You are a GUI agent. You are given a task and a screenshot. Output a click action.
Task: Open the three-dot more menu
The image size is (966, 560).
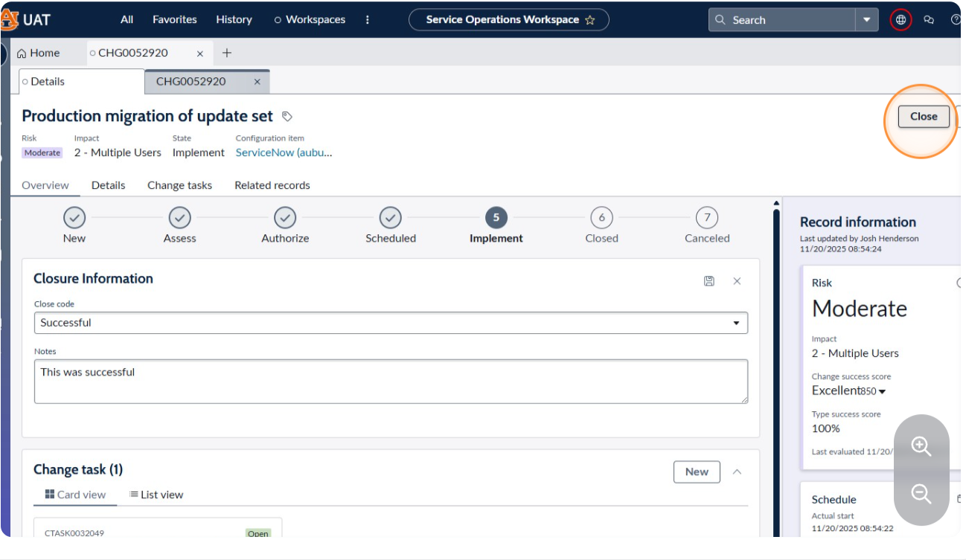point(368,20)
